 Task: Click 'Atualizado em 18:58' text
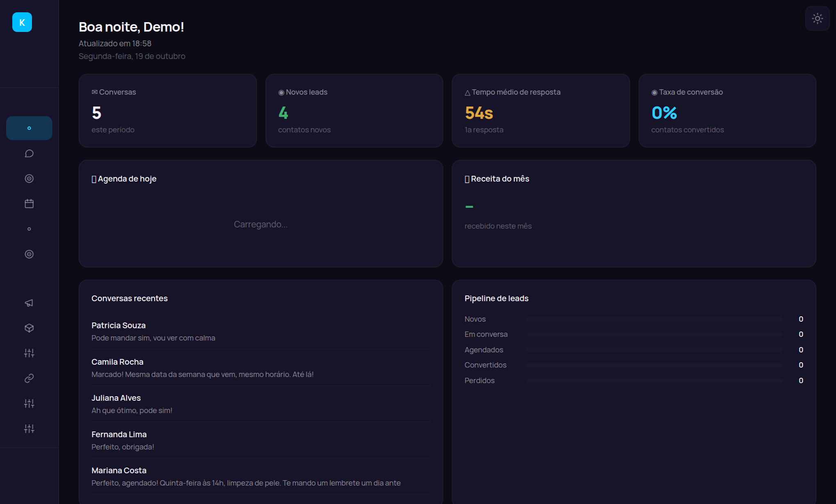coord(115,43)
